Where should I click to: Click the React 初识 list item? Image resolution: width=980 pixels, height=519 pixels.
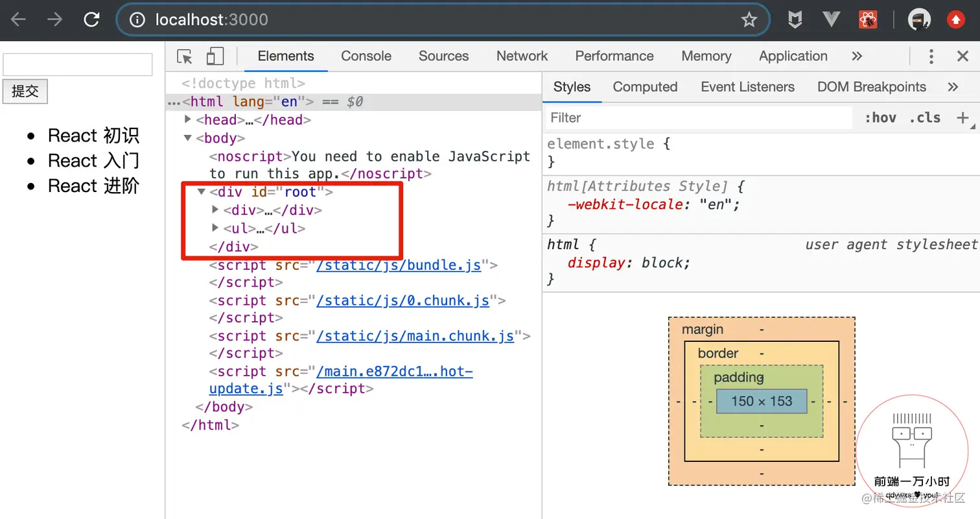click(x=93, y=136)
